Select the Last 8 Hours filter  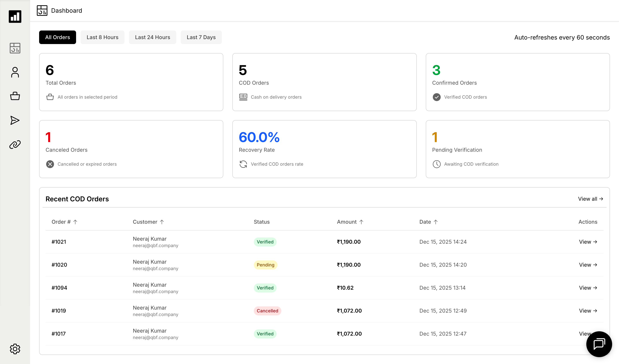point(103,37)
